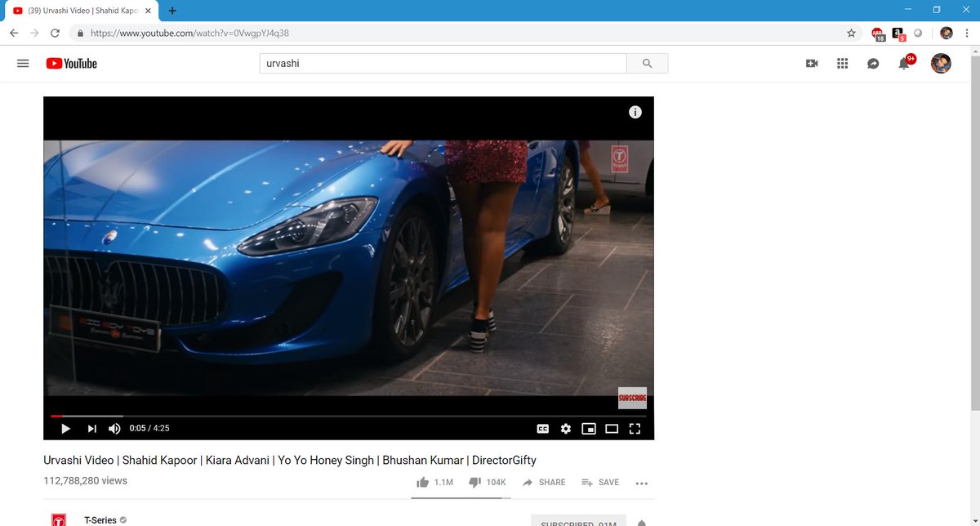
Task: Click the Subscribed 91M button
Action: click(x=578, y=520)
